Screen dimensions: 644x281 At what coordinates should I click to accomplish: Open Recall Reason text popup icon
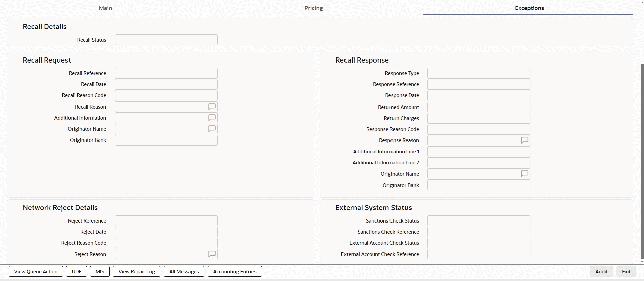[x=212, y=107]
